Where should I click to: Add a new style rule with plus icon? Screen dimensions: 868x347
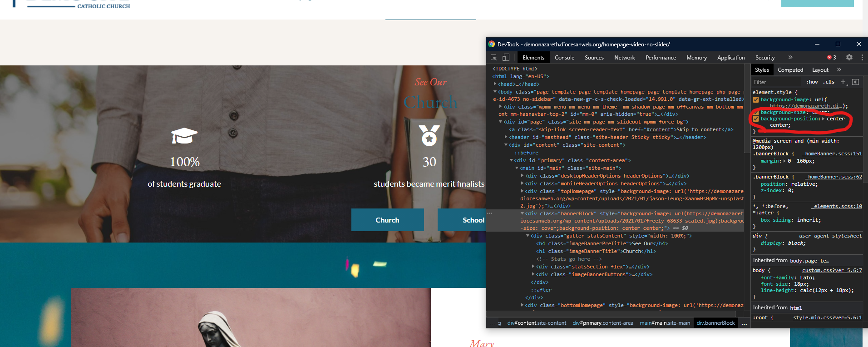click(x=843, y=82)
